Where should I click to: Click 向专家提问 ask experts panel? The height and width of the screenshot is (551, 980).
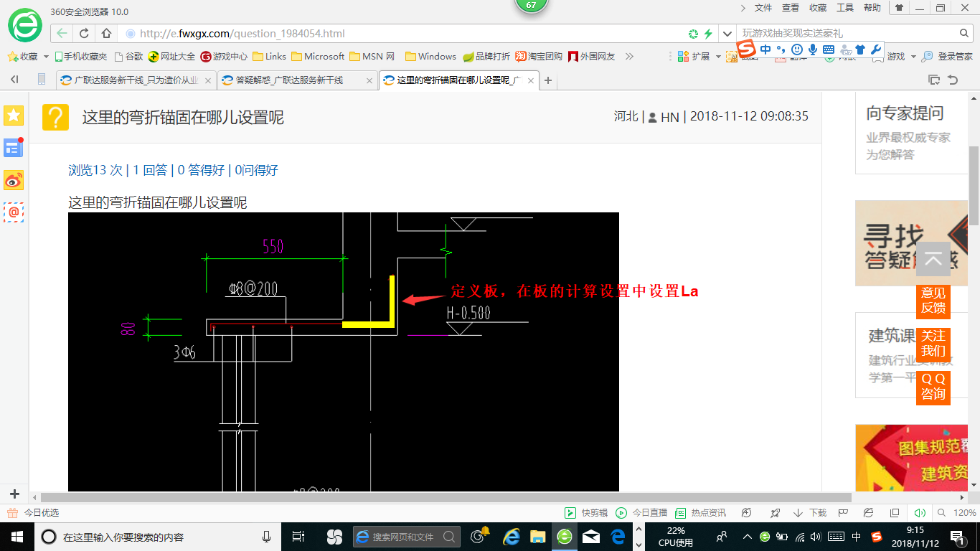coord(913,133)
